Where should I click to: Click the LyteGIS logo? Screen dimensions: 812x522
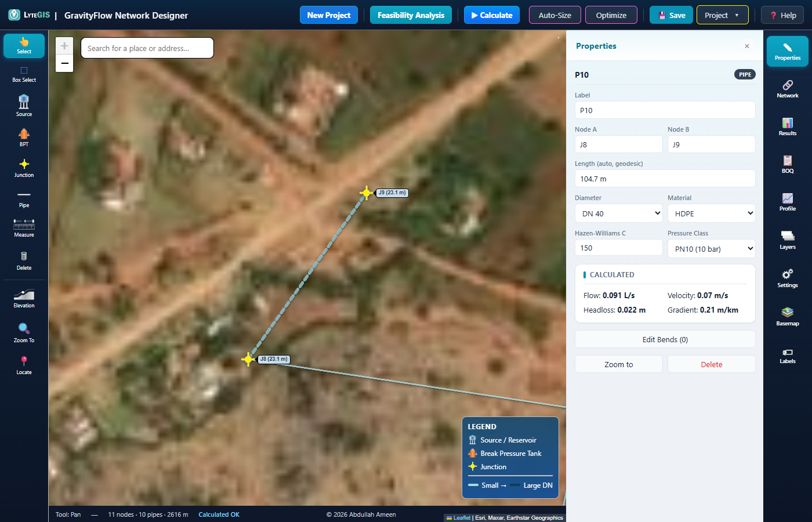[29, 15]
